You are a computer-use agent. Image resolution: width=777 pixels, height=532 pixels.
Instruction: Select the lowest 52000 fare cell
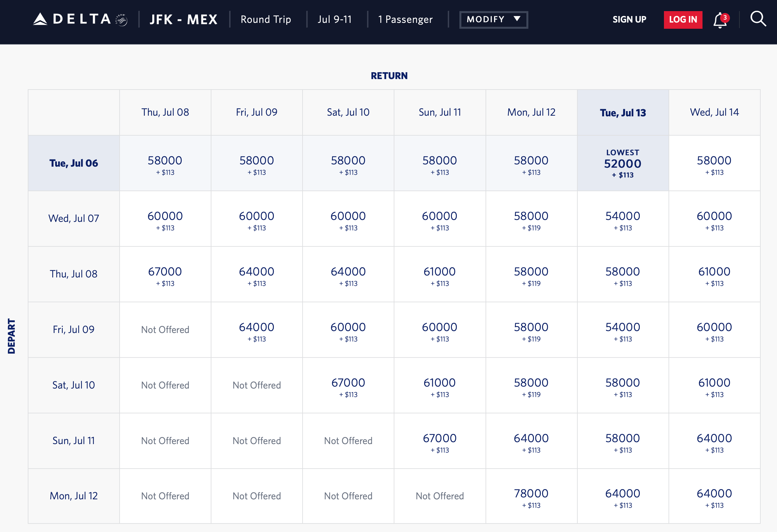[622, 163]
